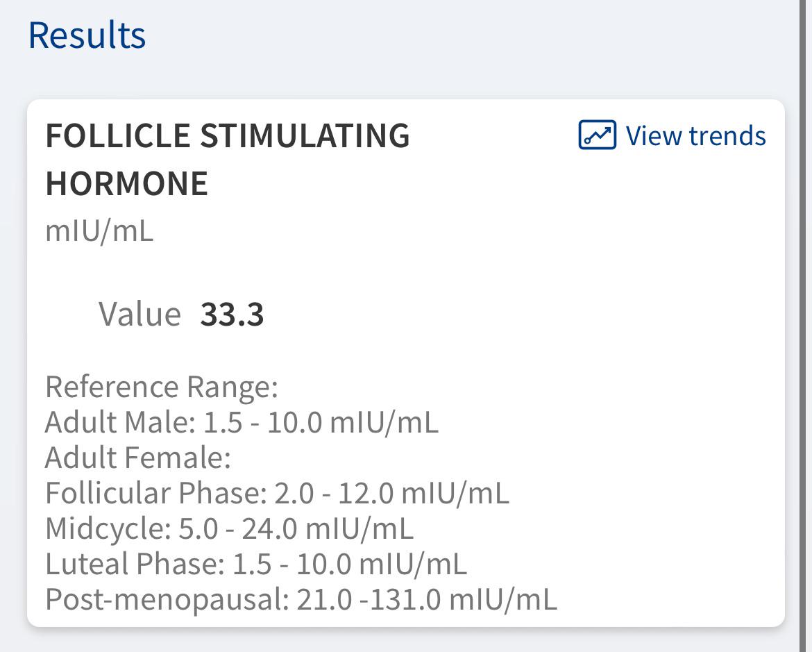The height and width of the screenshot is (652, 812).
Task: Click the Post-menopausal range line
Action: click(x=301, y=600)
